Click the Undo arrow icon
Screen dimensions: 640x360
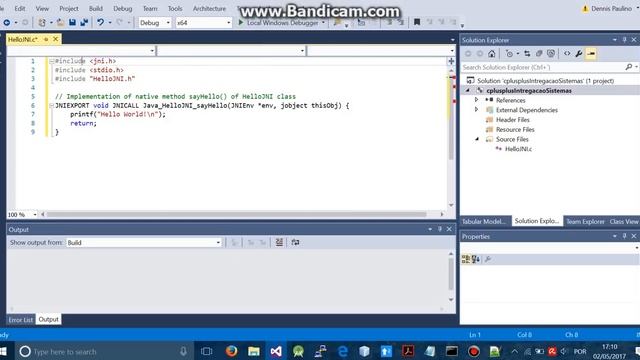pos(100,22)
